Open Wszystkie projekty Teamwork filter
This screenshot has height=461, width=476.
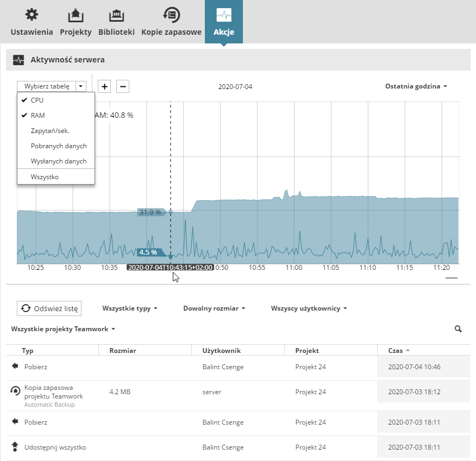tap(63, 329)
